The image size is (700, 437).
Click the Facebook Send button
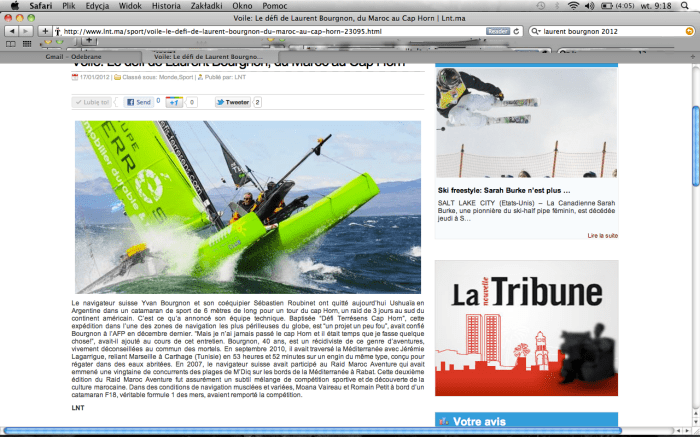point(139,102)
